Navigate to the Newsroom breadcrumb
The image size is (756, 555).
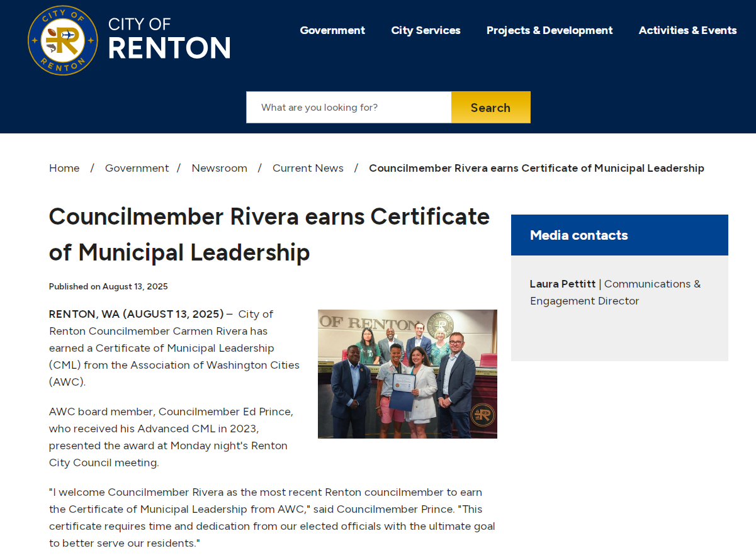219,168
